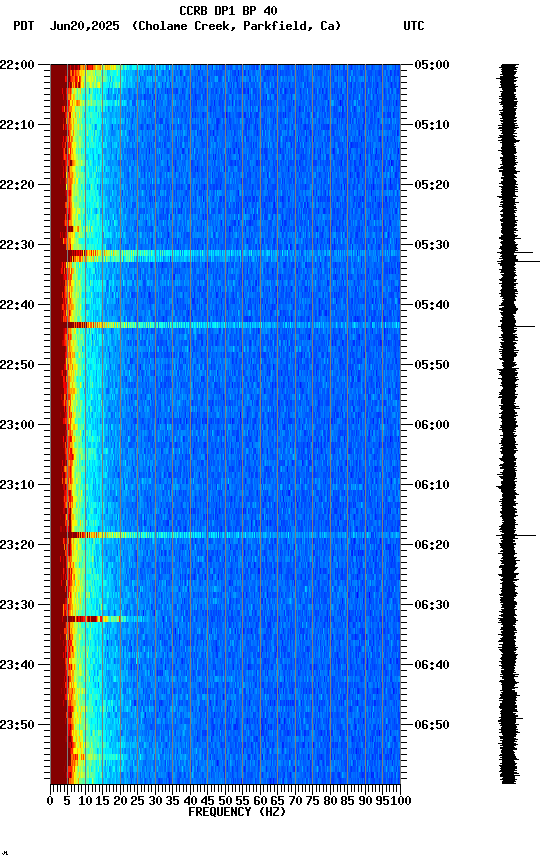Screen dimensions: 552x864
Task: Click the 22:50 PDT time label
Action: click(x=17, y=365)
